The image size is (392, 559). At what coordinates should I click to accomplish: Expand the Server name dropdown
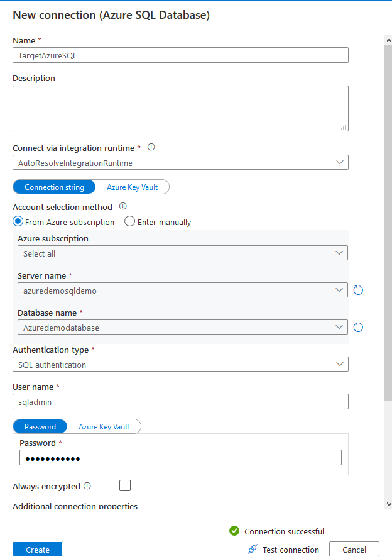tap(182, 290)
